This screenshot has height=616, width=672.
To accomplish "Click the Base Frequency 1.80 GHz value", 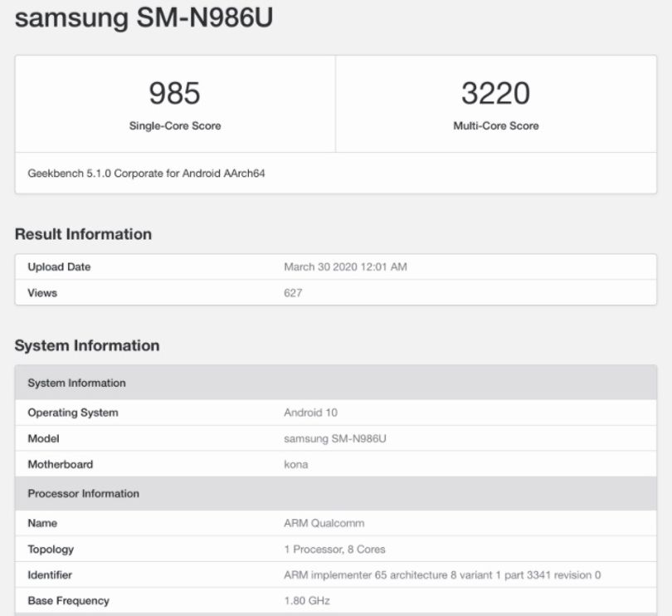I will [x=307, y=600].
